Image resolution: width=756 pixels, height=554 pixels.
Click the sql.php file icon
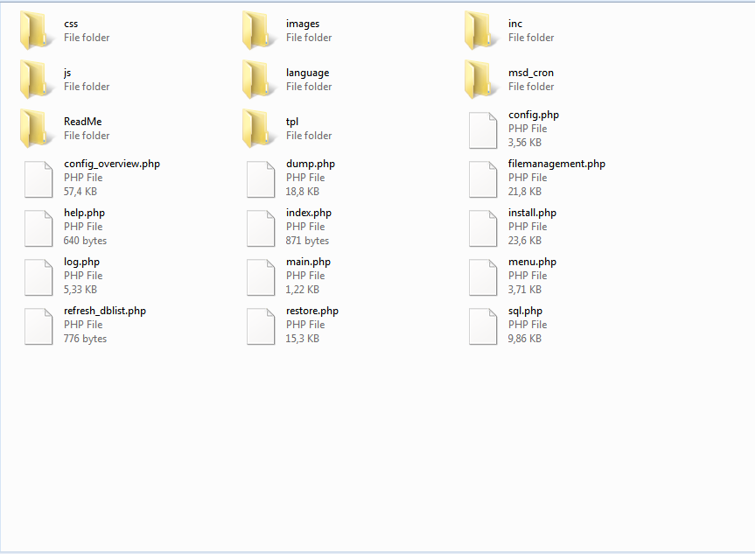pos(483,326)
